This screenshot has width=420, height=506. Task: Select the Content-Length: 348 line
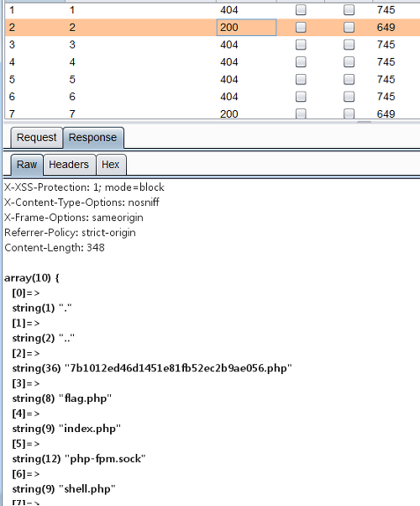pos(55,248)
